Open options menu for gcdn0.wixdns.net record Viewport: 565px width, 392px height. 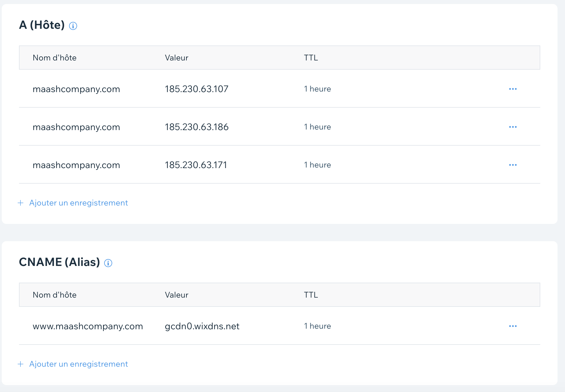[x=513, y=326]
